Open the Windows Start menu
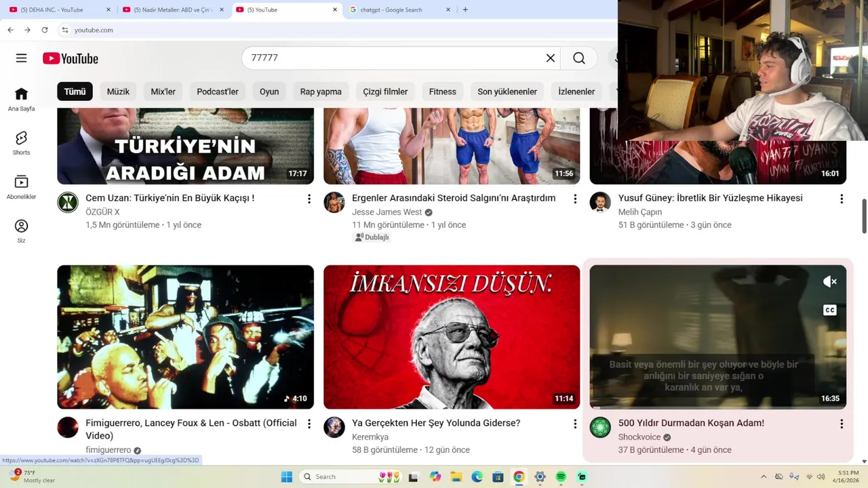 [287, 476]
